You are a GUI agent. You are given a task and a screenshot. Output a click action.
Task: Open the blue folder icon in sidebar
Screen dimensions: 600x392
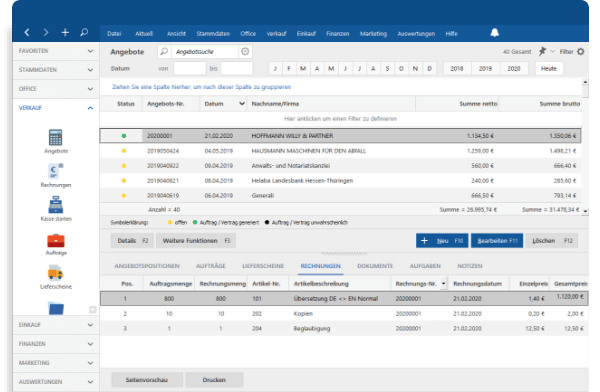click(56, 308)
